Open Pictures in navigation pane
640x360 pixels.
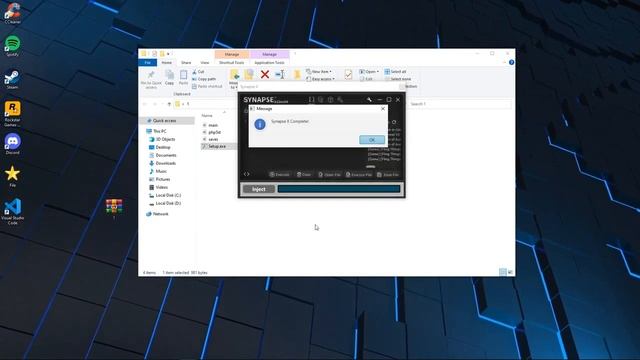(159, 179)
